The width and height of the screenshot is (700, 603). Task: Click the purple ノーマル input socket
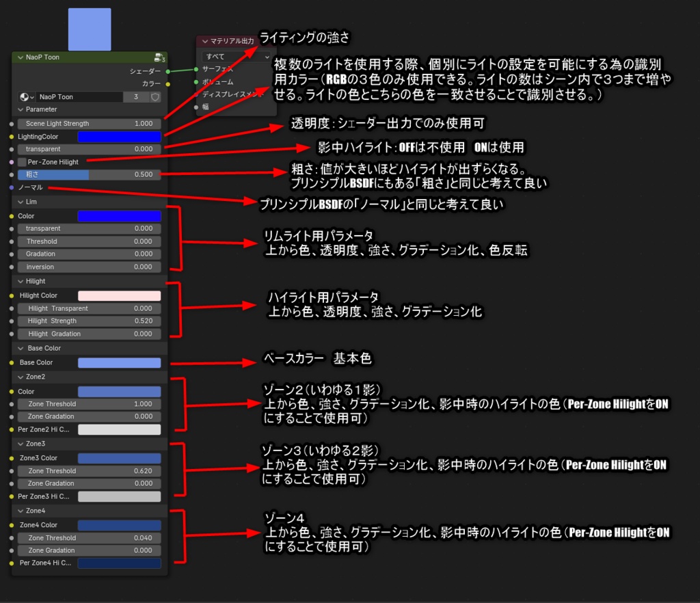(12, 187)
